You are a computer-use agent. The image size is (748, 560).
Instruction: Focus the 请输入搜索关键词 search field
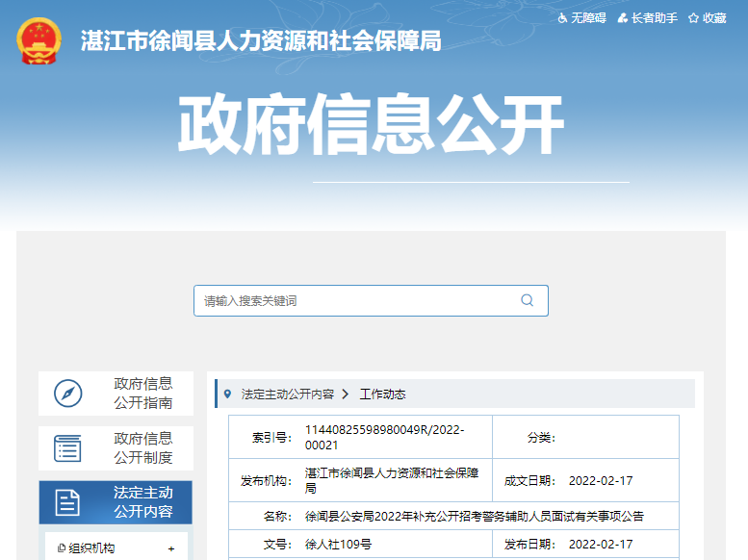coord(356,300)
